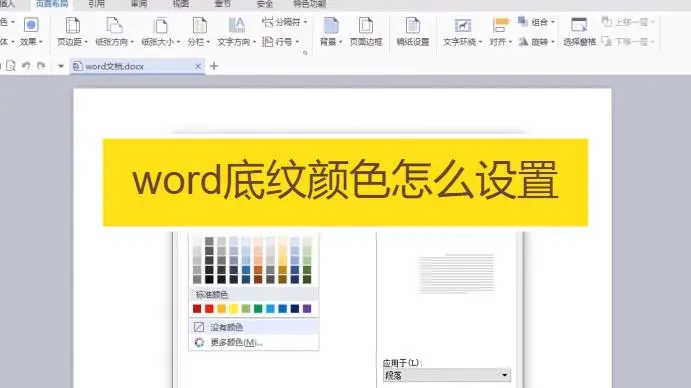691x388 pixels.
Task: Choose 没有颜色 (no color) option
Action: pos(254,327)
